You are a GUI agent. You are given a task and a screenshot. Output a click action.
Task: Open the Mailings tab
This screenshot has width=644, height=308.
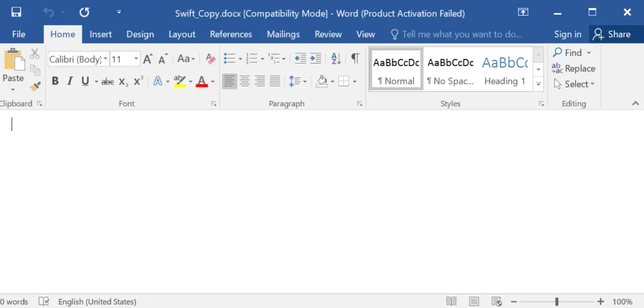(284, 34)
